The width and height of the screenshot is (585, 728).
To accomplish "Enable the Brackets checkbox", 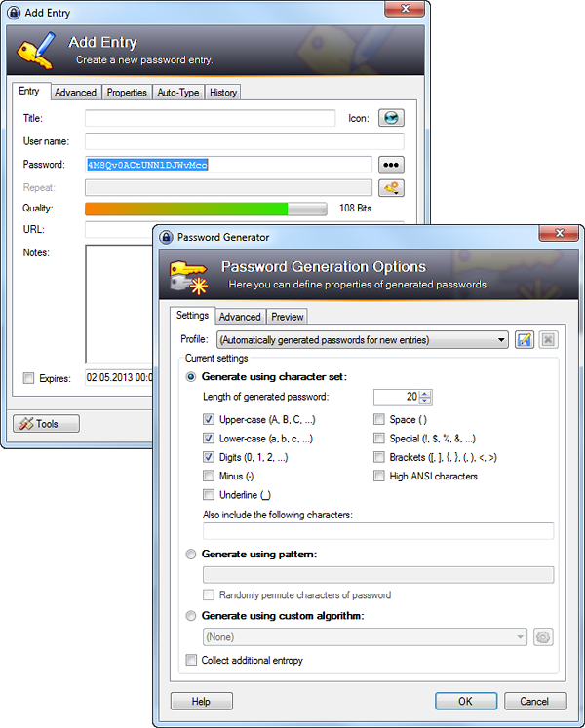I will (x=379, y=457).
